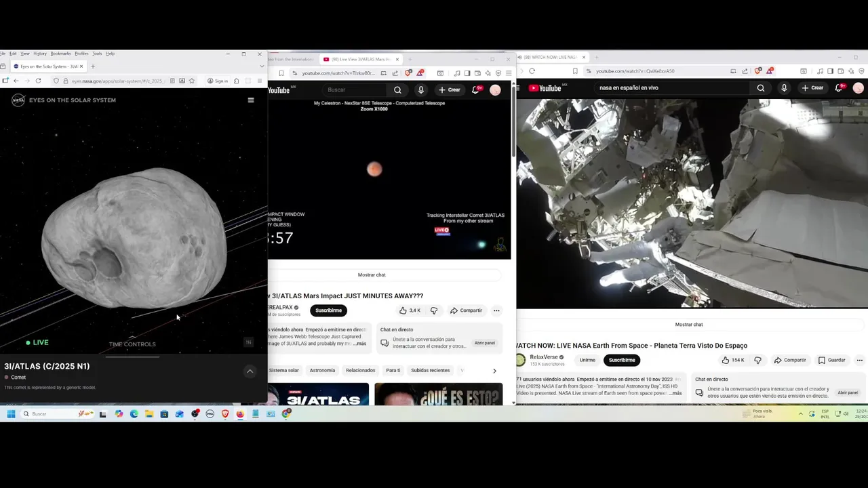Open the guide menu in right YouTube window
This screenshot has width=868, height=488.
[519, 88]
